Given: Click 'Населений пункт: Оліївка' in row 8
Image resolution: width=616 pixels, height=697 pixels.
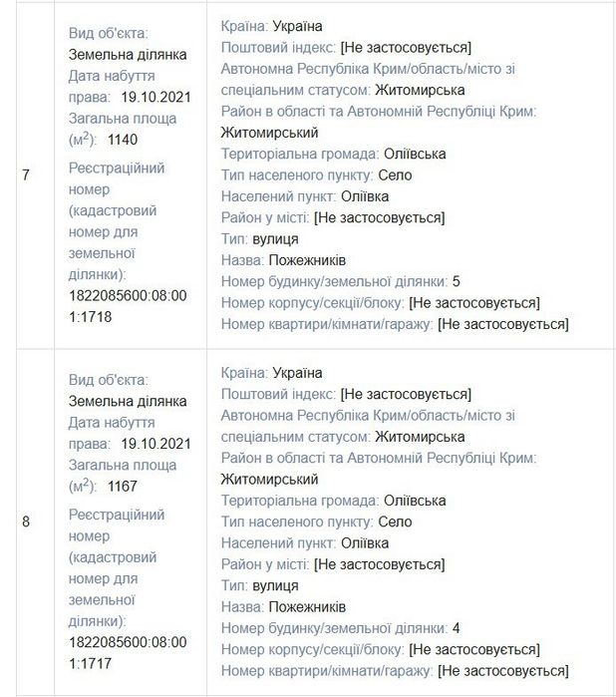Looking at the screenshot, I should coord(304,543).
